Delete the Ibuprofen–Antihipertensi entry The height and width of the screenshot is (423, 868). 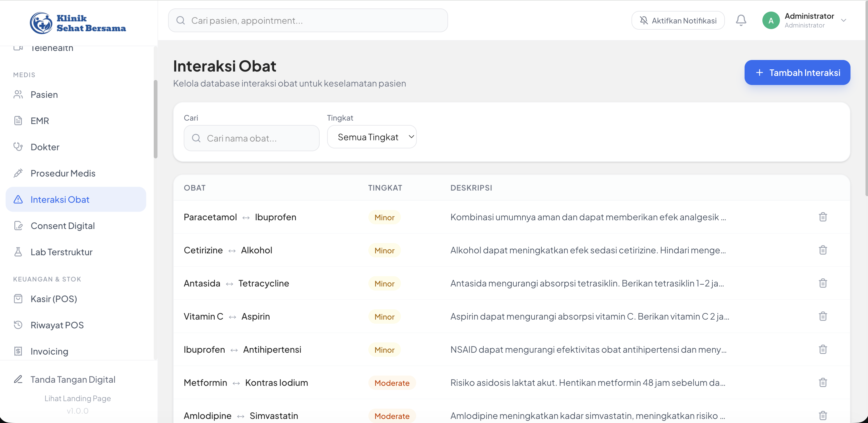[x=822, y=349]
